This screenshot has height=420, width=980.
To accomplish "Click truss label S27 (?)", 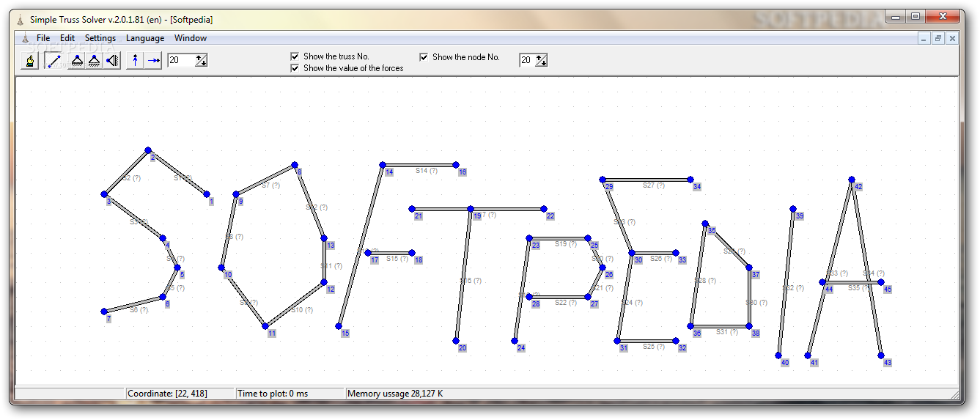I will click(x=653, y=185).
